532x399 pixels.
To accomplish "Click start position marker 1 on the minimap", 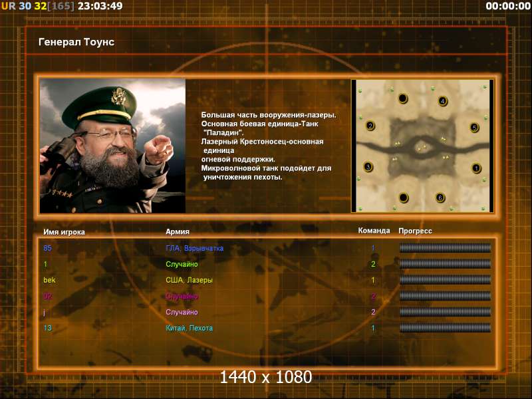I will [476, 168].
